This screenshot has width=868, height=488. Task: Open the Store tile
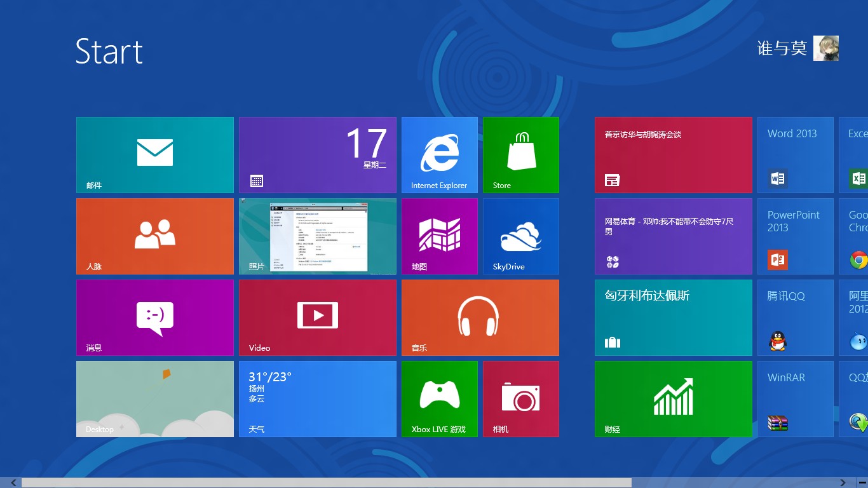(521, 155)
